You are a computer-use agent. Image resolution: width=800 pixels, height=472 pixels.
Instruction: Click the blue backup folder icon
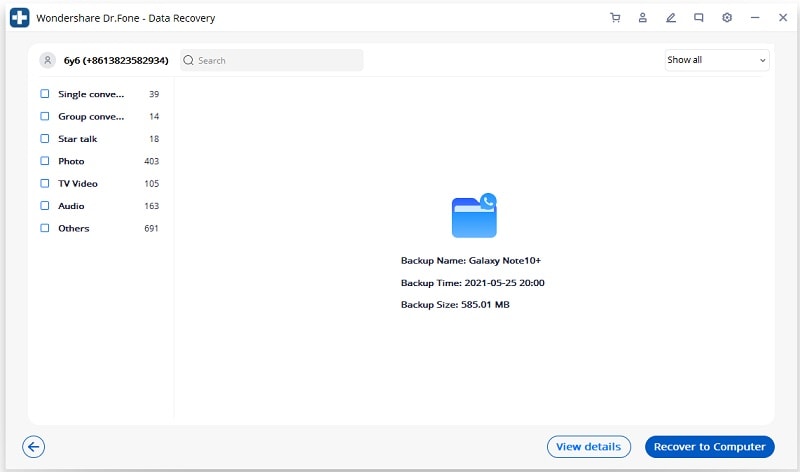[x=474, y=215]
